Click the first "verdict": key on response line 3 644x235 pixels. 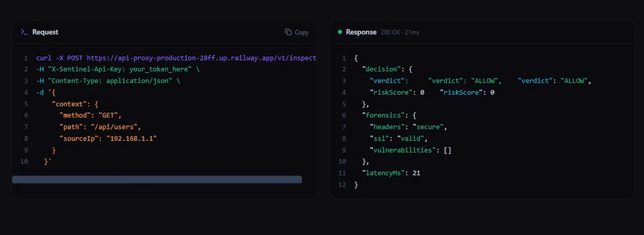click(x=389, y=81)
